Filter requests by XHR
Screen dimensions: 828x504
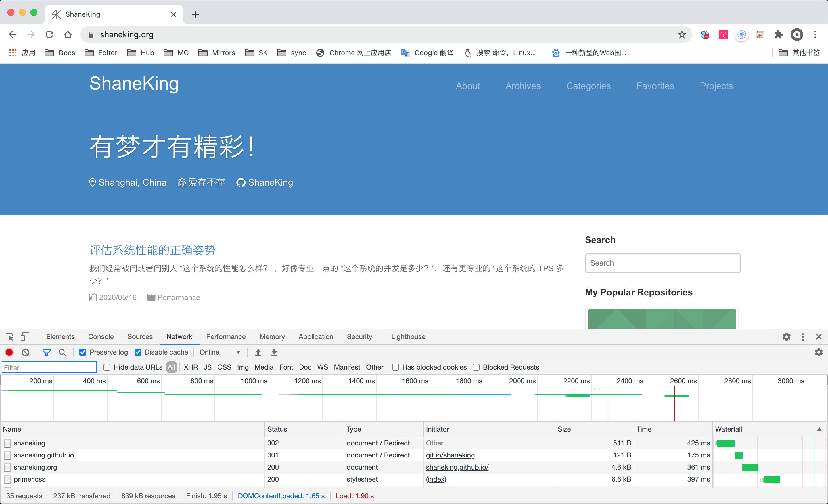191,367
